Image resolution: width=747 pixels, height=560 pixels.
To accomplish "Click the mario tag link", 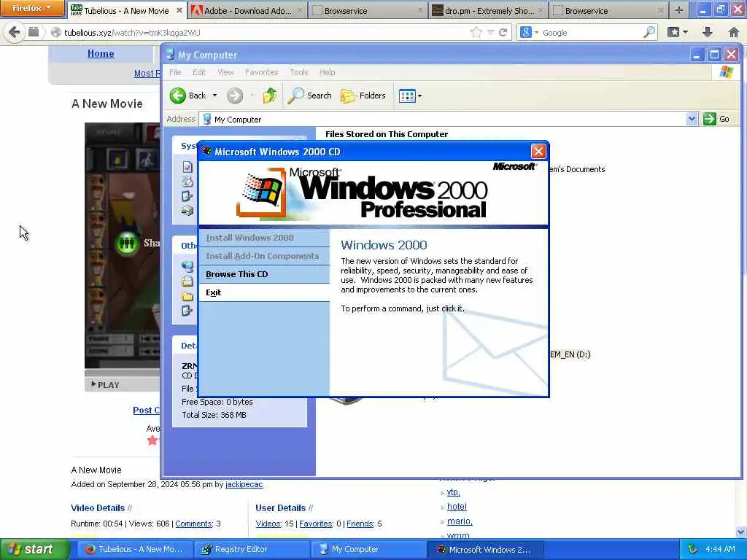I will pyautogui.click(x=460, y=521).
